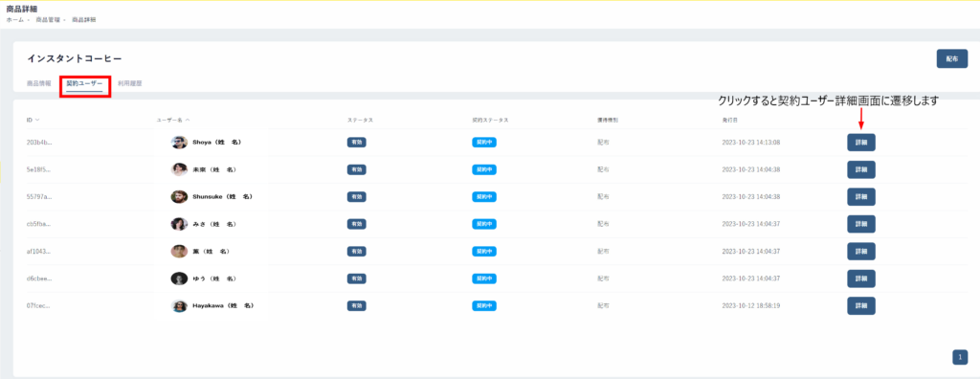
Task: Click 未来's avatar picture
Action: [x=179, y=169]
